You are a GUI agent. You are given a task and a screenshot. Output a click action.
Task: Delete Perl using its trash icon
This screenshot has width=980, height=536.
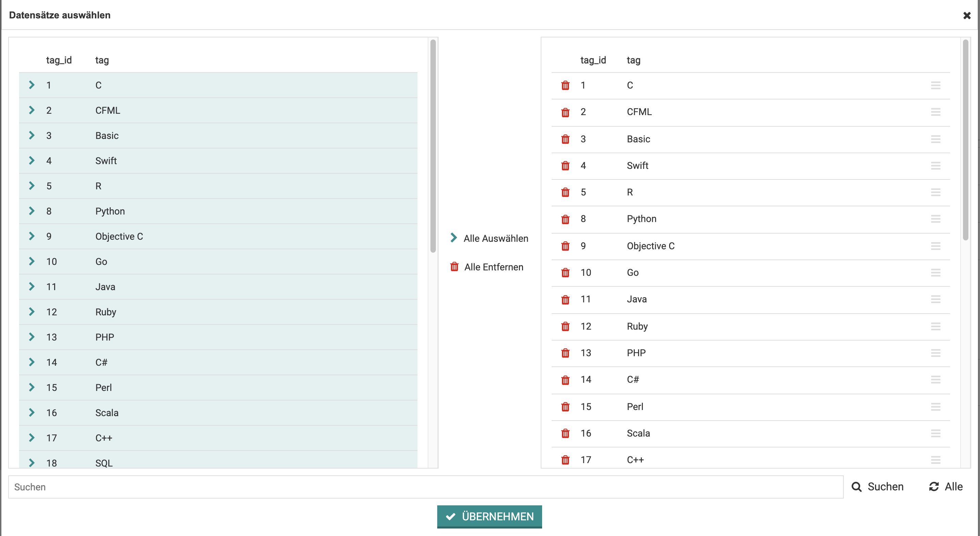pyautogui.click(x=565, y=407)
